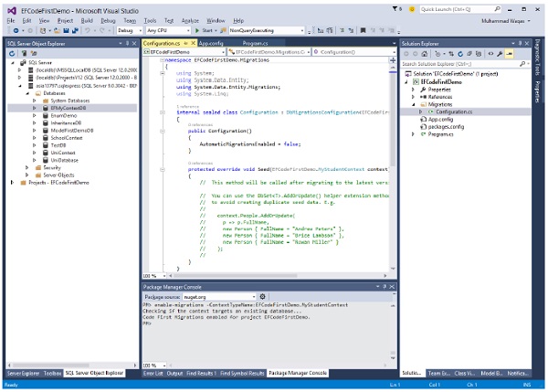
Task: Toggle pin on SQL Server Object Explorer
Action: point(125,42)
